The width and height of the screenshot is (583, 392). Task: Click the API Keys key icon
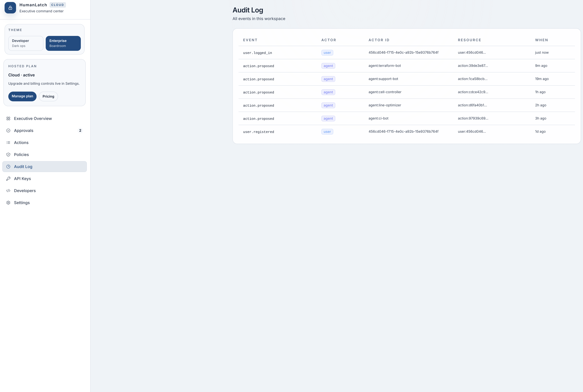click(8, 178)
